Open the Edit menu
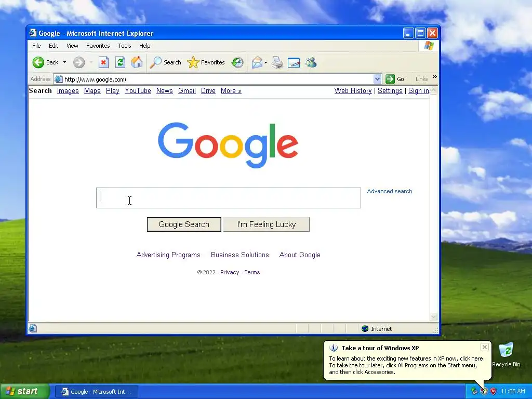Viewport: 532px width, 399px height. [54, 46]
